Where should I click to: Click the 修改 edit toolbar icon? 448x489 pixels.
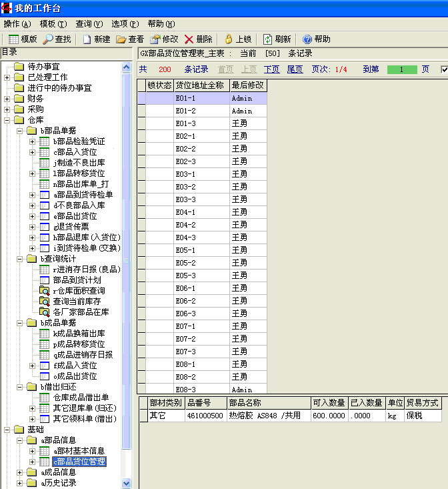[x=155, y=39]
